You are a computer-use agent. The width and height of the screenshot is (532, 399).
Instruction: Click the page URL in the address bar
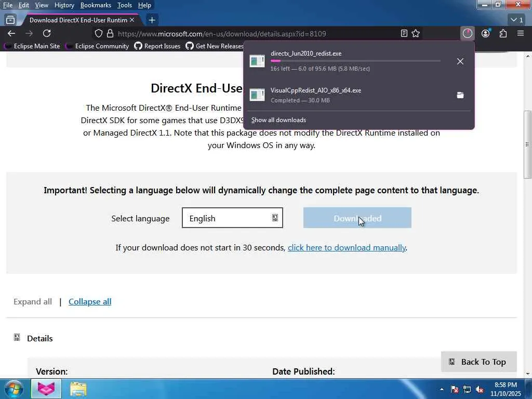point(222,34)
